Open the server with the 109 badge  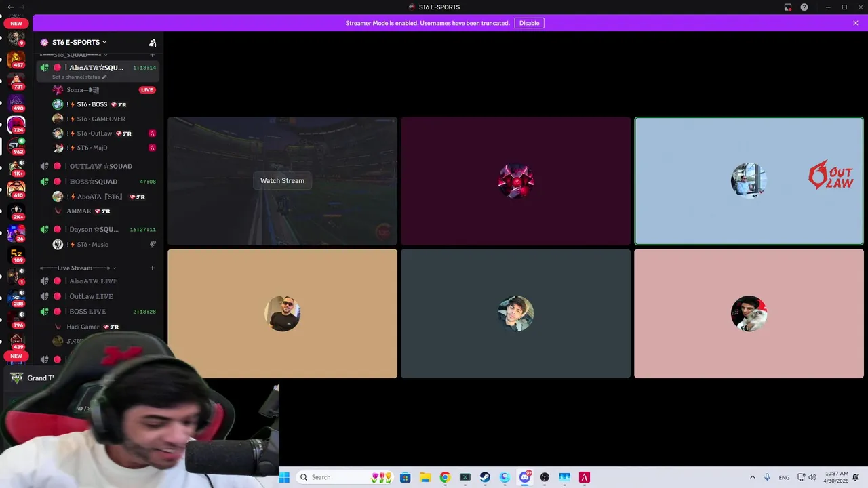point(16,254)
